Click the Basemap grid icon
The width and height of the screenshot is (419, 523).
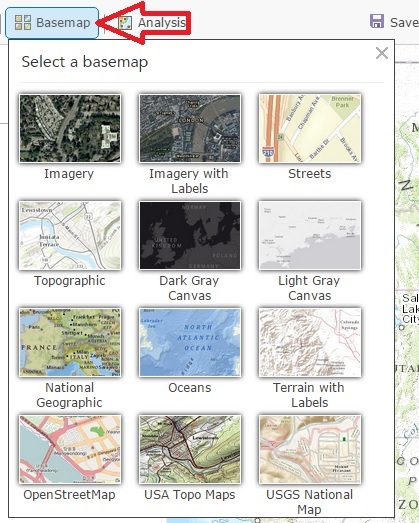pos(23,23)
